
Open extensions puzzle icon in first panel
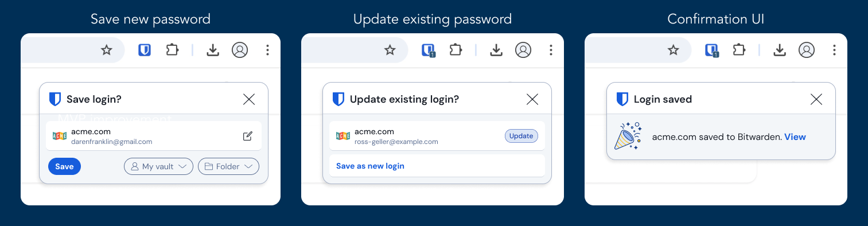[x=172, y=50]
